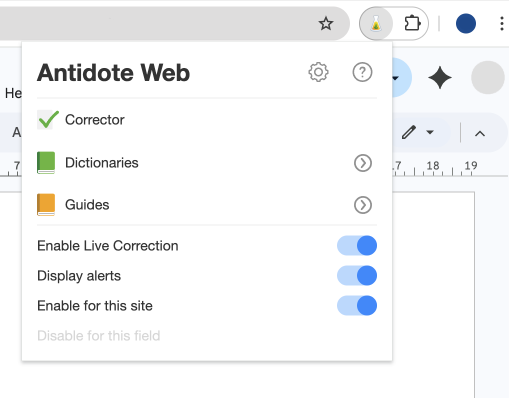Click the Dictionaries label
The width and height of the screenshot is (509, 398).
tap(102, 163)
